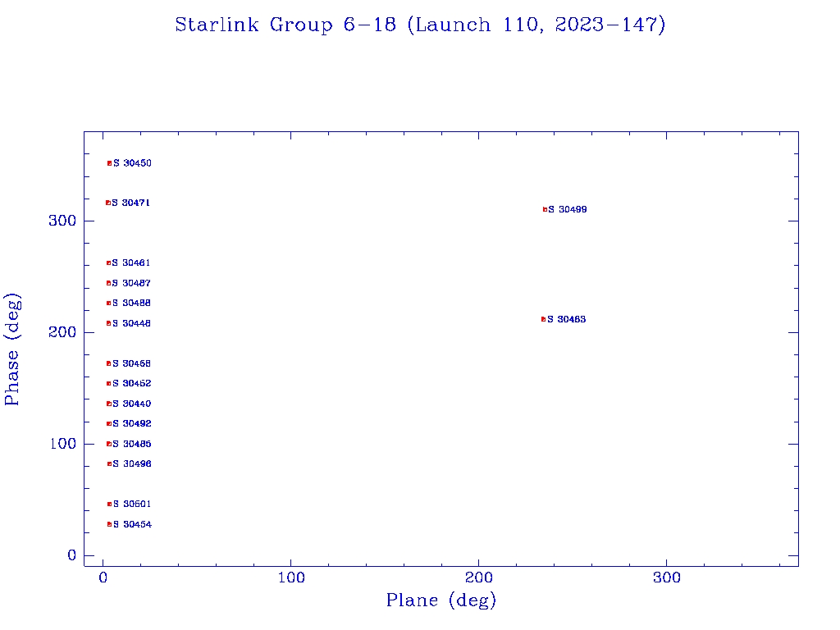840x630 pixels.
Task: Click the red marker for S 30452
Action: click(108, 384)
